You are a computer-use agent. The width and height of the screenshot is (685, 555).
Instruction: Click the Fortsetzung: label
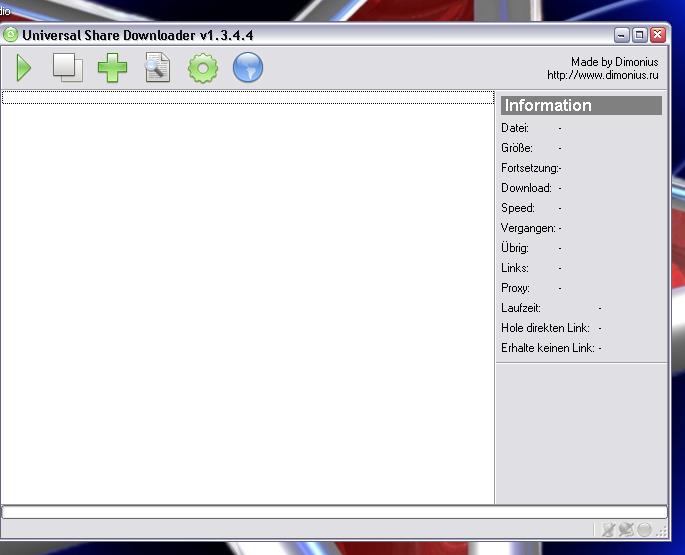(530, 168)
